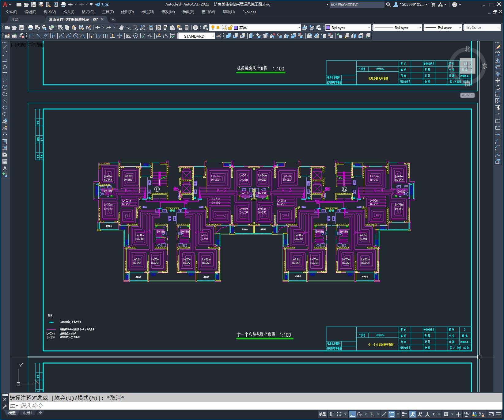Expand the ByLayer color dropdown
Image resolution: width=504 pixels, height=420 pixels.
tap(369, 28)
